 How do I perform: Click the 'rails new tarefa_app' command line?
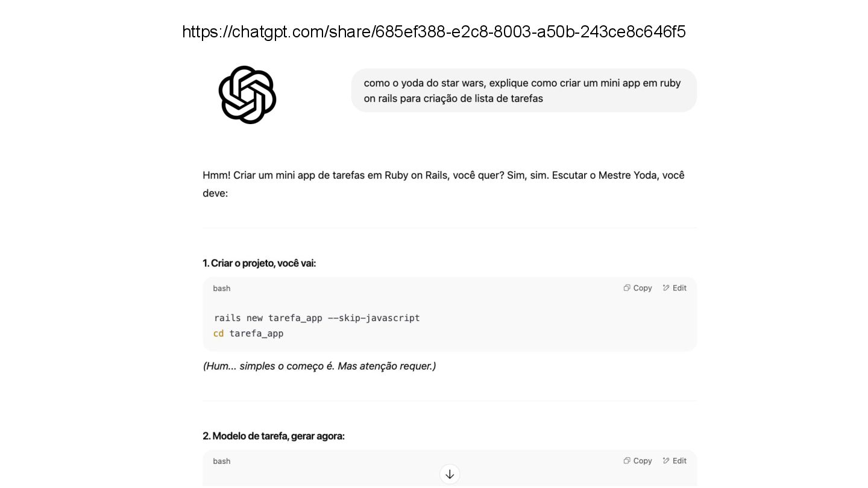coord(317,318)
